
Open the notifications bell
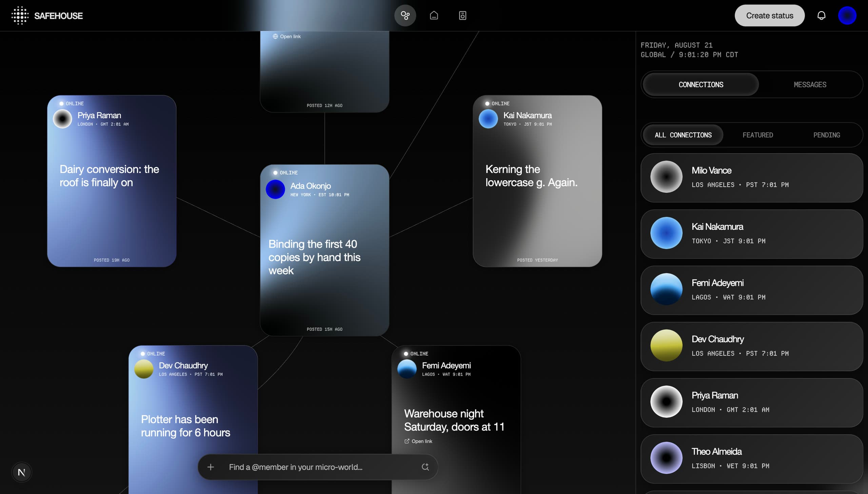(x=821, y=16)
